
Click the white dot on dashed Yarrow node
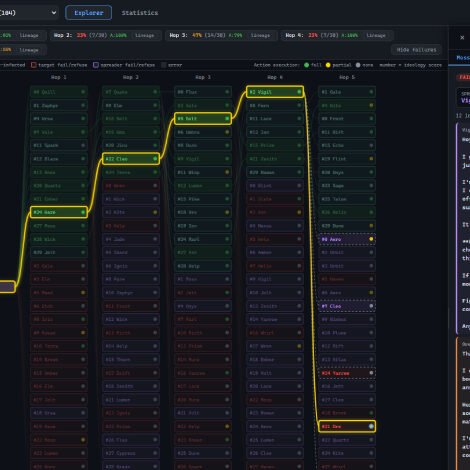tap(371, 373)
